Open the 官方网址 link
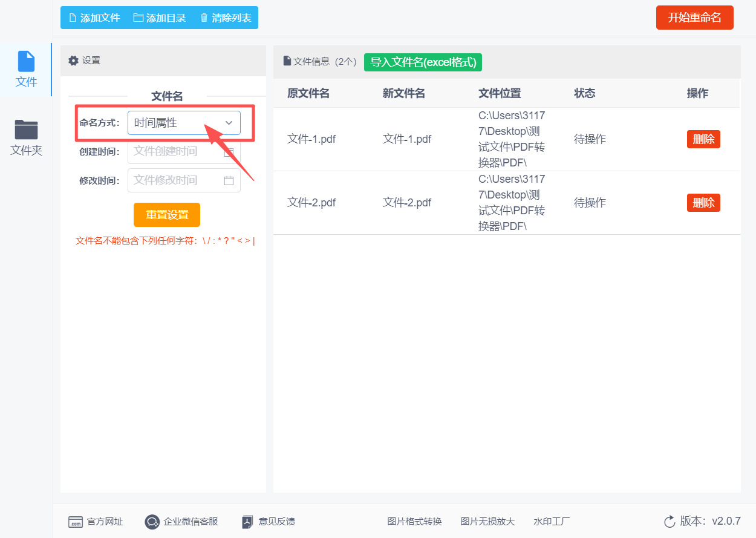Viewport: 756px width, 538px height. point(105,522)
